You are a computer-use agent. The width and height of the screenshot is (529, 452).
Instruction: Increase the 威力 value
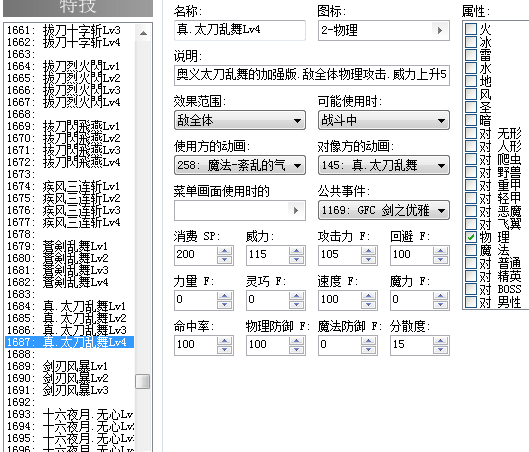coord(296,251)
